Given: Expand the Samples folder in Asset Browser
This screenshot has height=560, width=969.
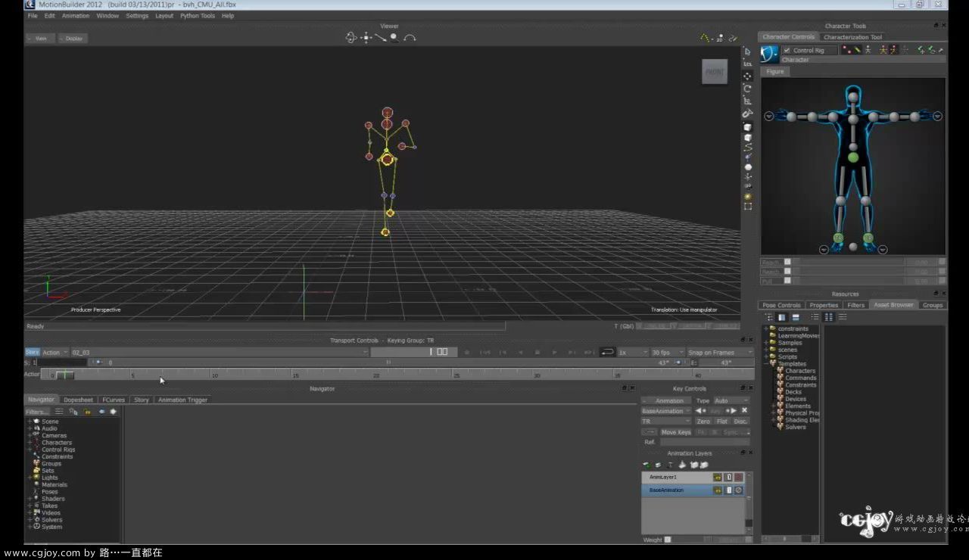Looking at the screenshot, I should pos(765,343).
